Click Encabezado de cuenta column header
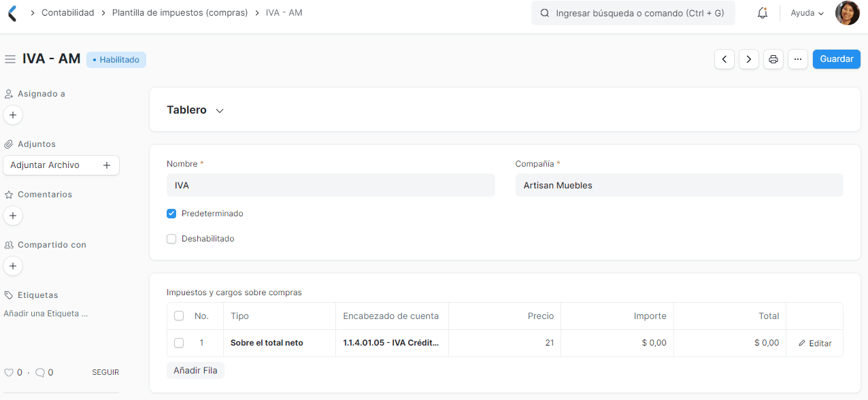Viewport: 868px width, 400px height. point(393,316)
